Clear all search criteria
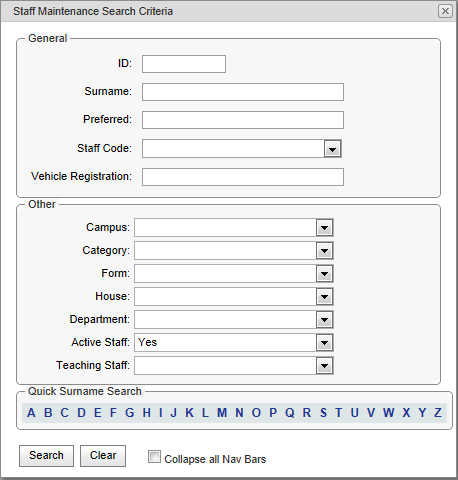The image size is (458, 480). click(103, 456)
